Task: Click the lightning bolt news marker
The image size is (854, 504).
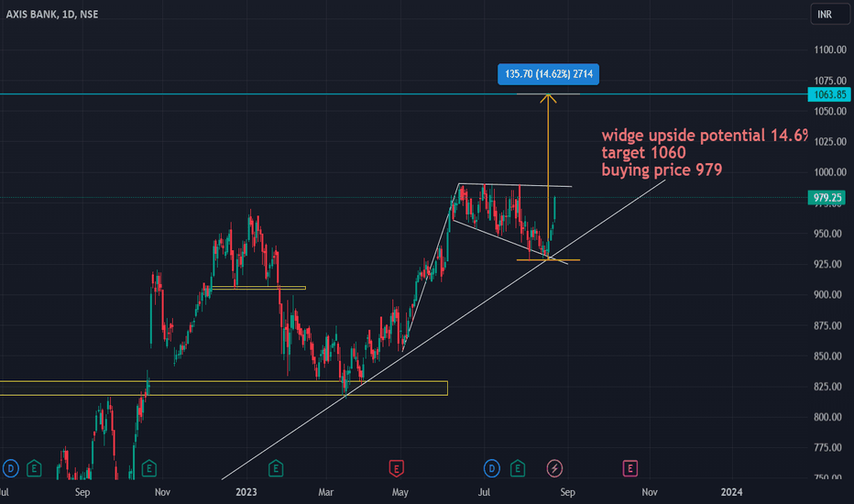Action: coord(554,468)
